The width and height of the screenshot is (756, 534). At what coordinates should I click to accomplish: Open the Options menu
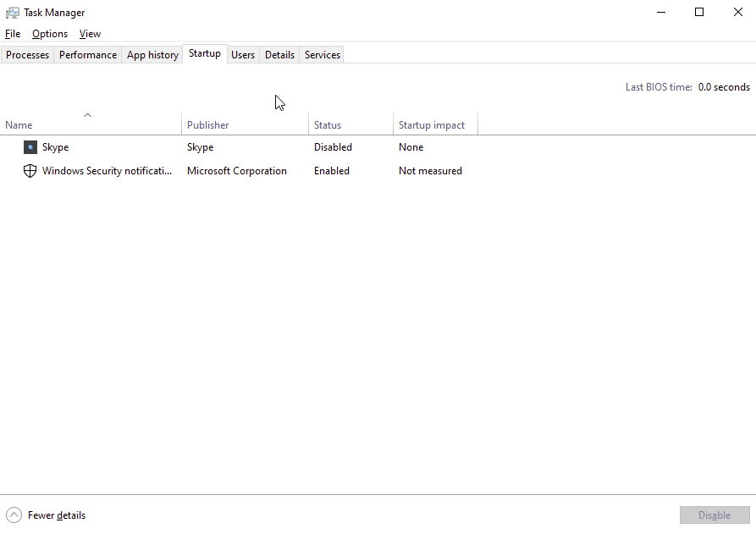50,34
